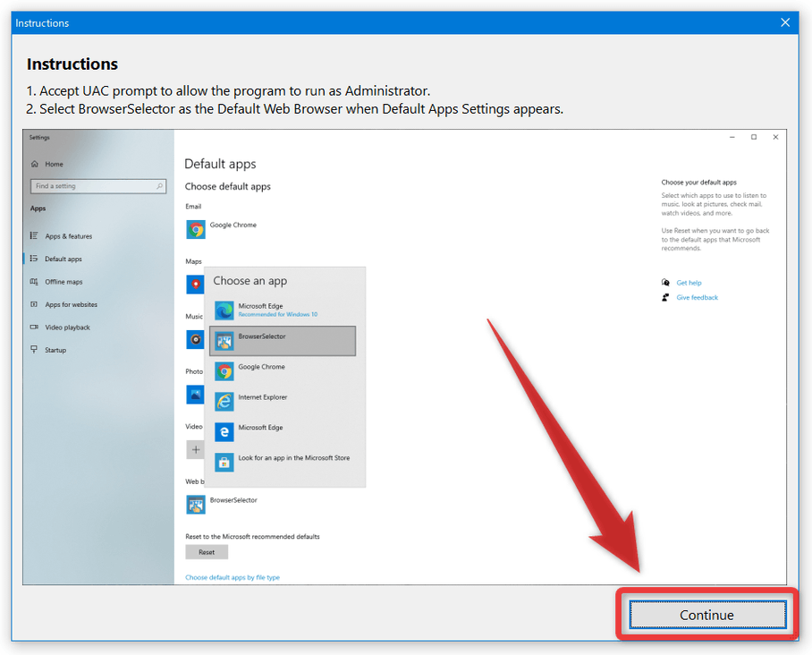
Task: Minimize the Settings window
Action: pyautogui.click(x=732, y=137)
